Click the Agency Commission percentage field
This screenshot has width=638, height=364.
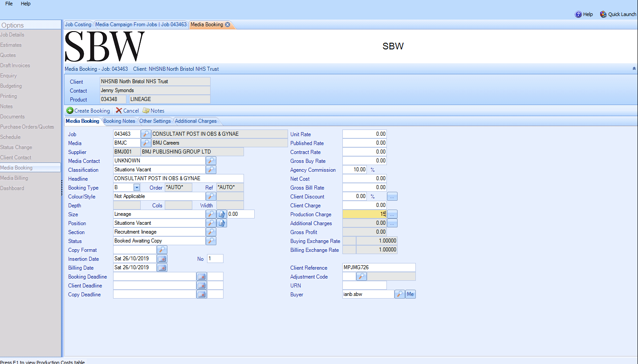[x=355, y=170]
